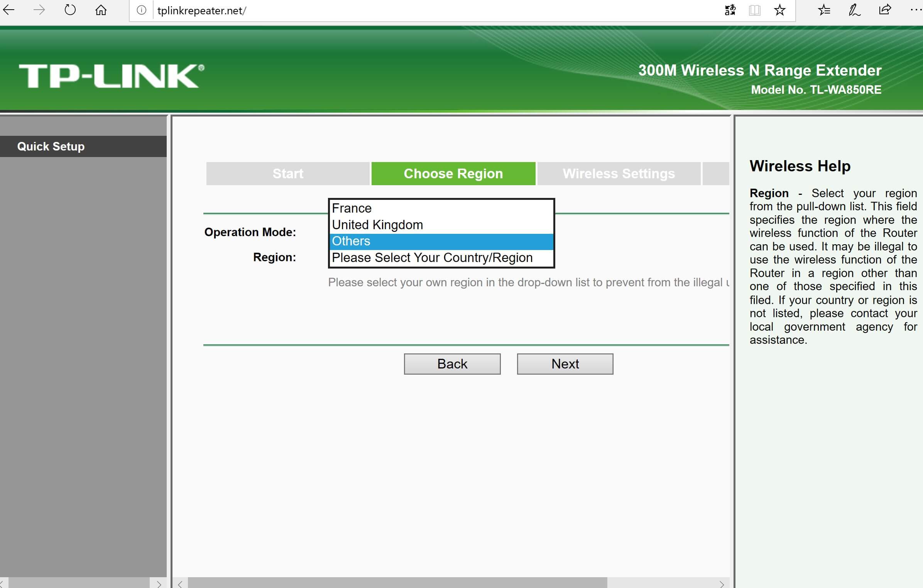
Task: Click the Next button
Action: point(565,364)
